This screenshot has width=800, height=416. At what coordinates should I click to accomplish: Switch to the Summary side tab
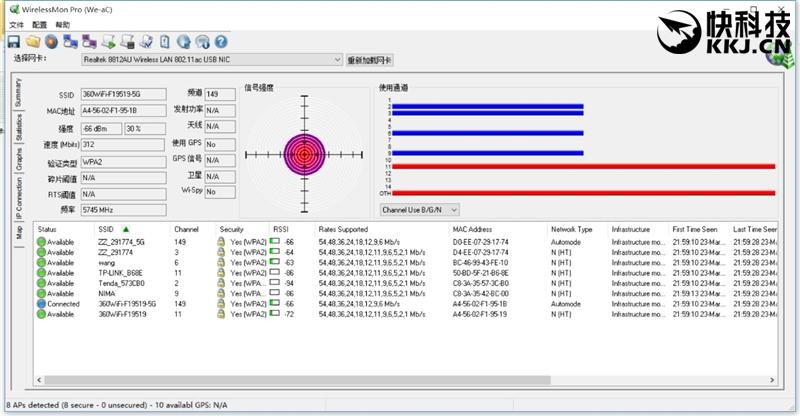tap(18, 93)
